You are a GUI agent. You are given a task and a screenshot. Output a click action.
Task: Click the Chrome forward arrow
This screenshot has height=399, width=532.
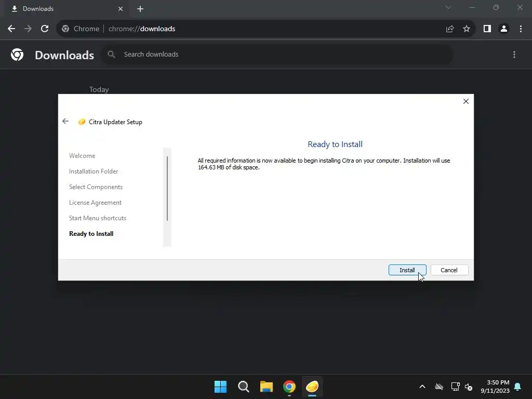[x=28, y=29]
